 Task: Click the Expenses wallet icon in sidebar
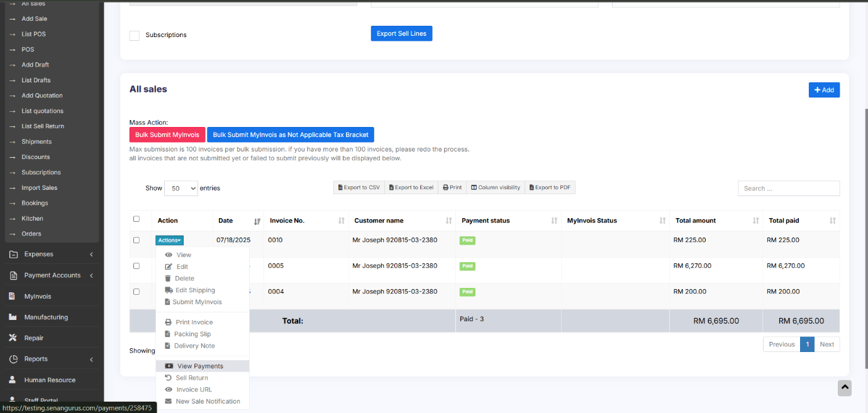click(13, 255)
